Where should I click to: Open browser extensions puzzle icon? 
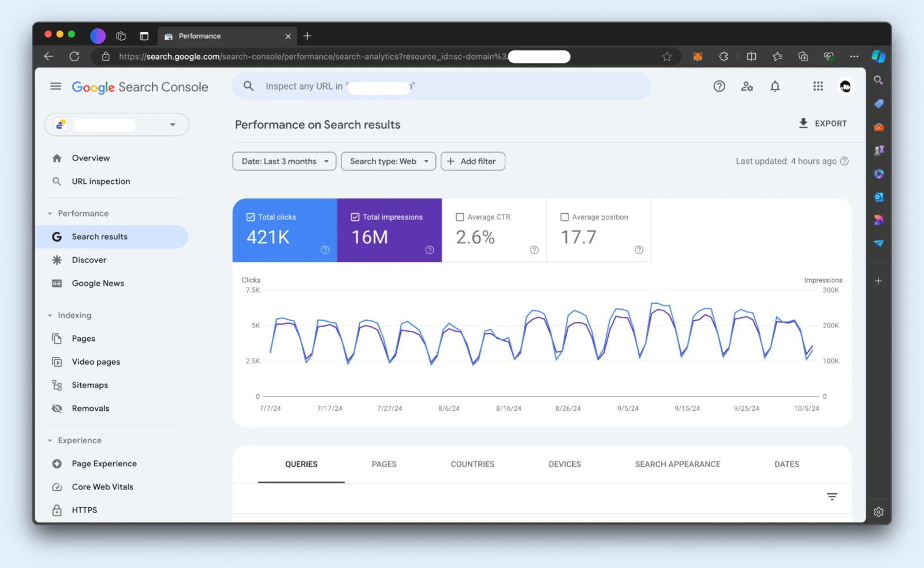tap(724, 56)
